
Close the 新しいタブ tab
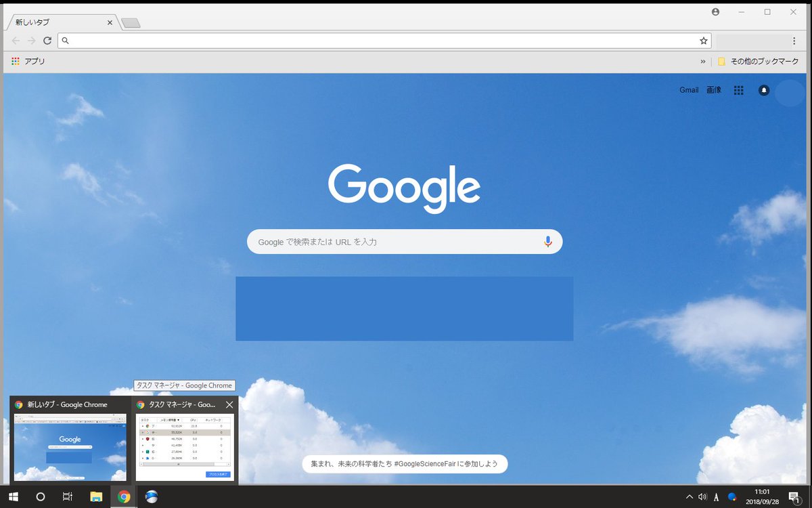(110, 22)
